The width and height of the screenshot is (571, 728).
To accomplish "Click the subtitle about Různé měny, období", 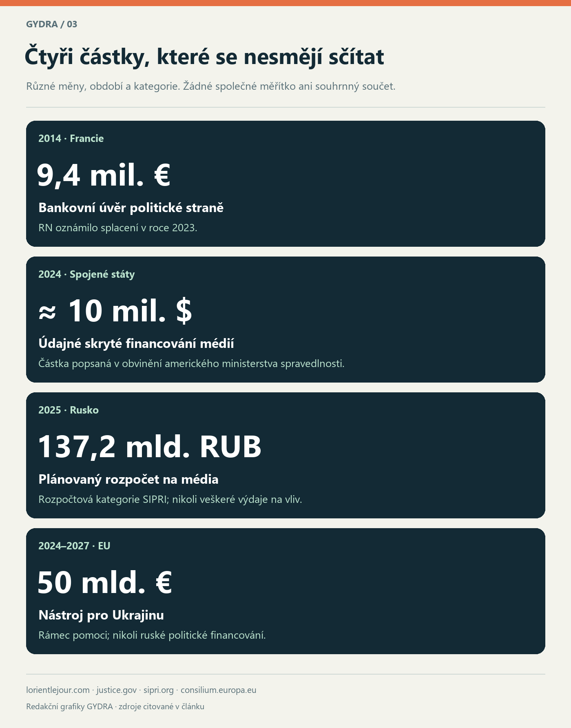I will (x=211, y=86).
